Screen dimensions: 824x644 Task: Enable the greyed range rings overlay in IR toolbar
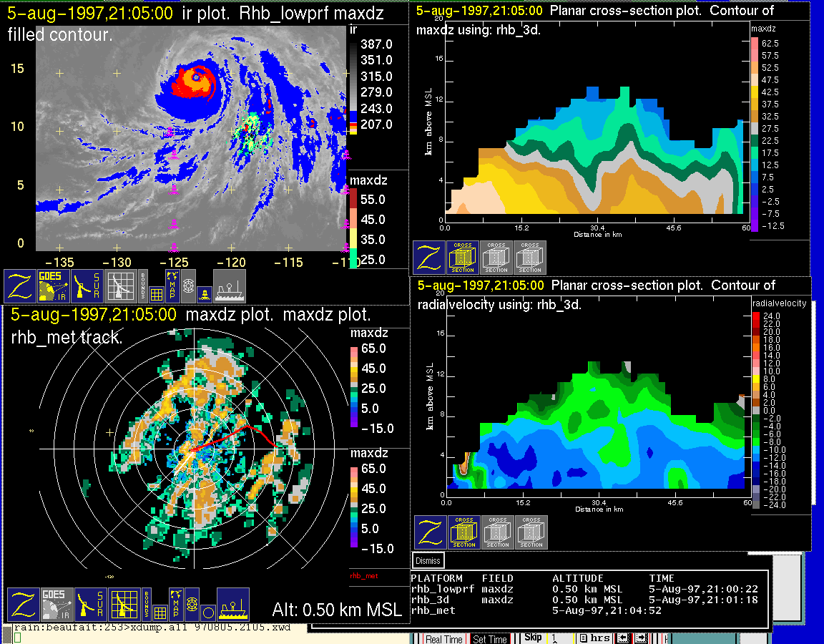click(x=188, y=284)
